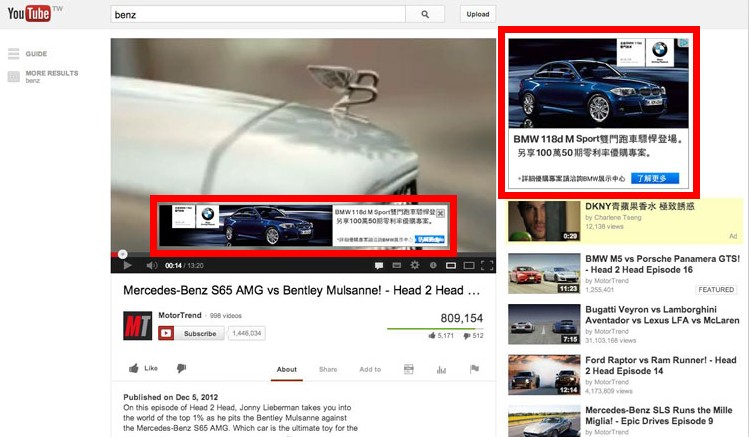Open the transcript icon

[408, 369]
